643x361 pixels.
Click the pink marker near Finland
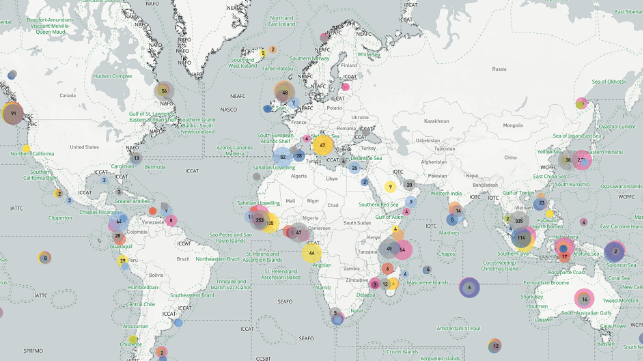coord(345,87)
